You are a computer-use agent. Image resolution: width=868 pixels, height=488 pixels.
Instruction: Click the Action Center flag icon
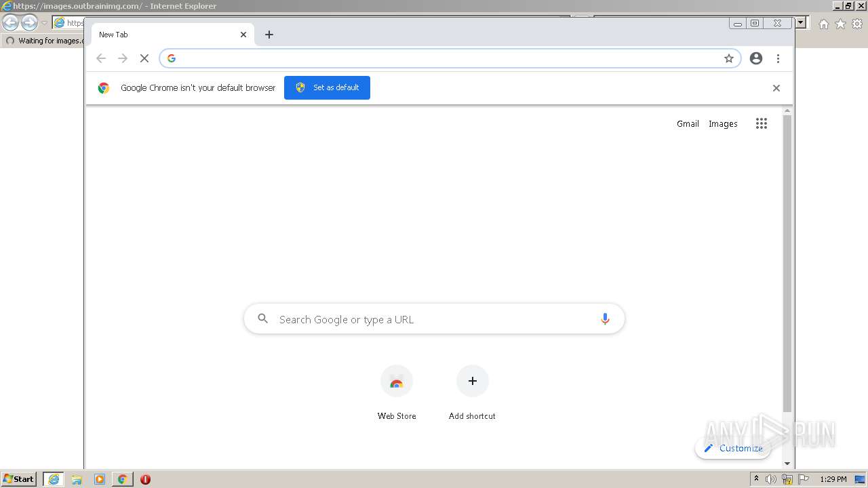coord(804,479)
